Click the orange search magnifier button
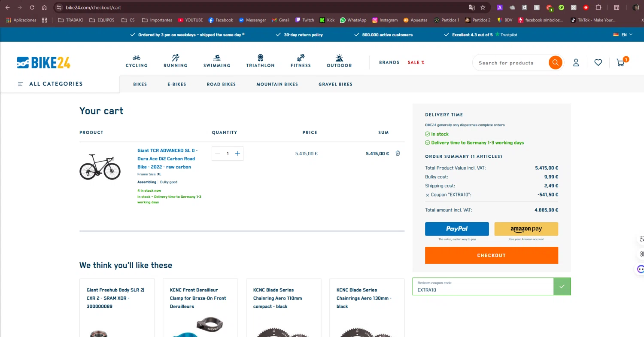This screenshot has width=644, height=337. pyautogui.click(x=556, y=63)
